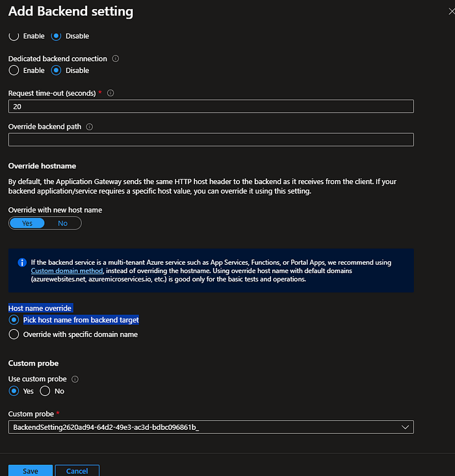
Task: Switch Override with new host name to No
Action: click(63, 224)
